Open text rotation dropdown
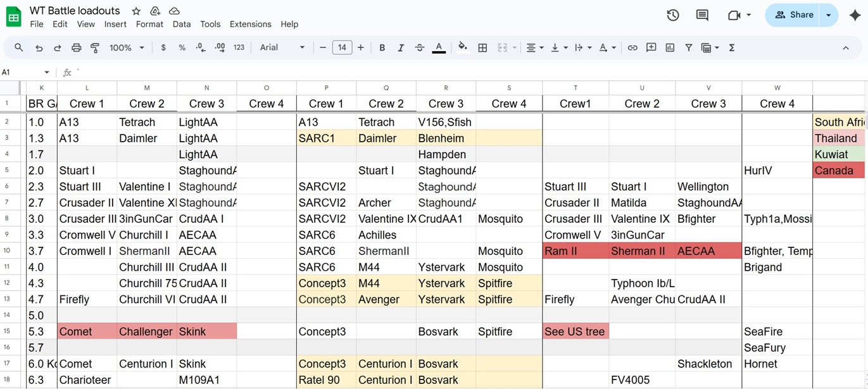The height and width of the screenshot is (389, 868). [x=607, y=47]
